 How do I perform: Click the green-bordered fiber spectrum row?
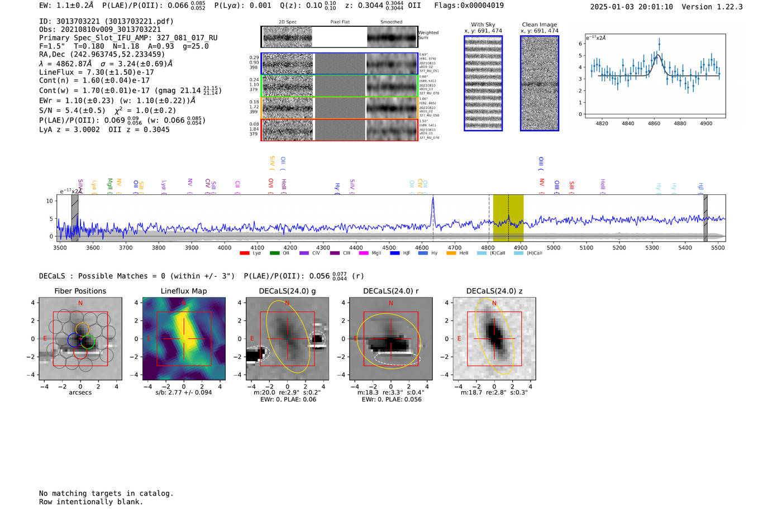339,86
